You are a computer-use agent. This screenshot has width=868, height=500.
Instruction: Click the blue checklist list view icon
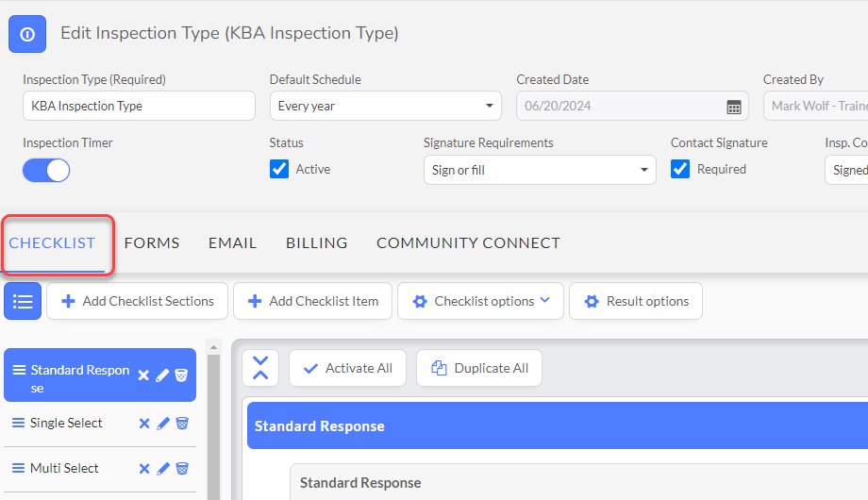23,301
